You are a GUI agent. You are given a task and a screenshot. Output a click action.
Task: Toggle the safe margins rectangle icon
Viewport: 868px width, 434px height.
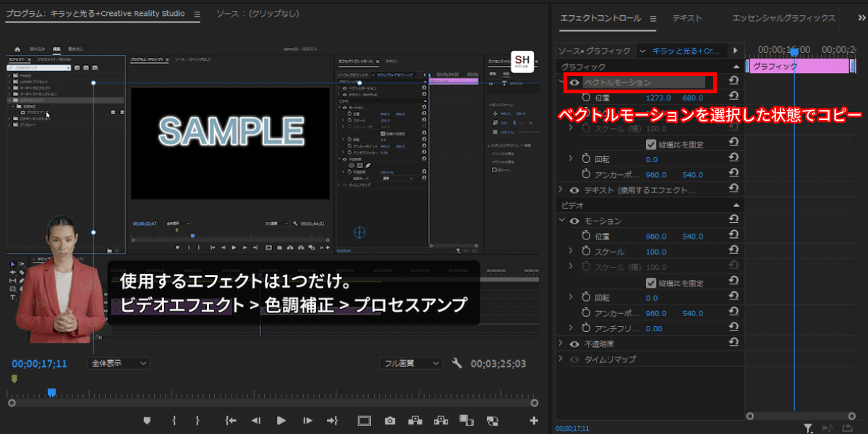[365, 420]
